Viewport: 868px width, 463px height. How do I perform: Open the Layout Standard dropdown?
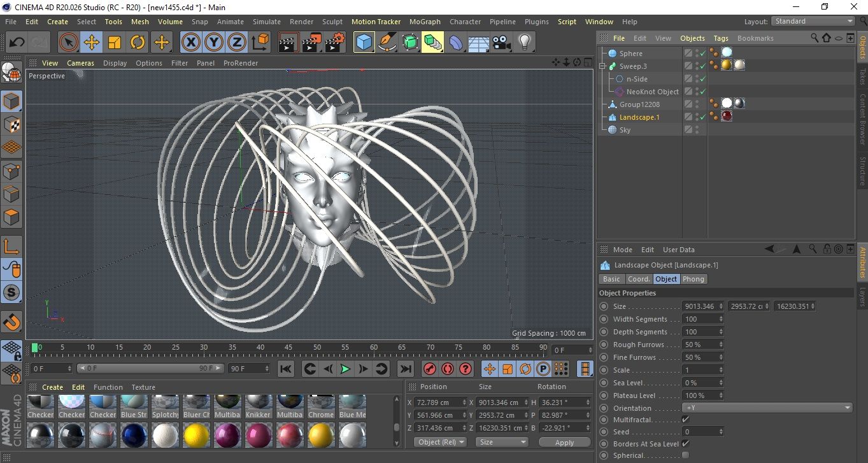coord(813,21)
